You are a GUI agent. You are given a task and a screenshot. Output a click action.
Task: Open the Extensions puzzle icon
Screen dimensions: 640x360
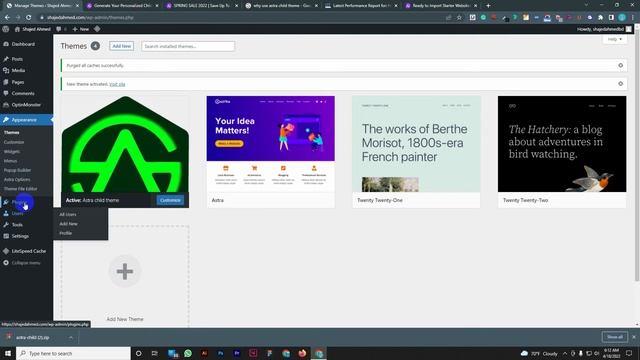click(601, 18)
